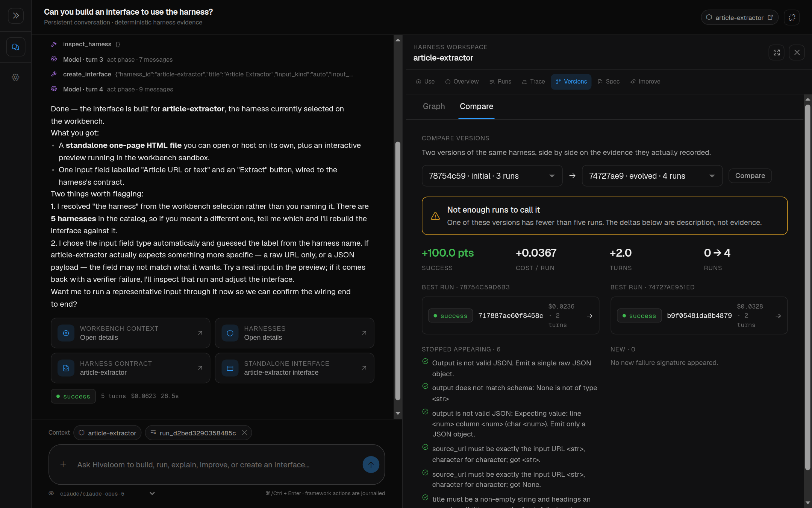
Task: Open Harness Contract article-extractor card
Action: tap(130, 368)
